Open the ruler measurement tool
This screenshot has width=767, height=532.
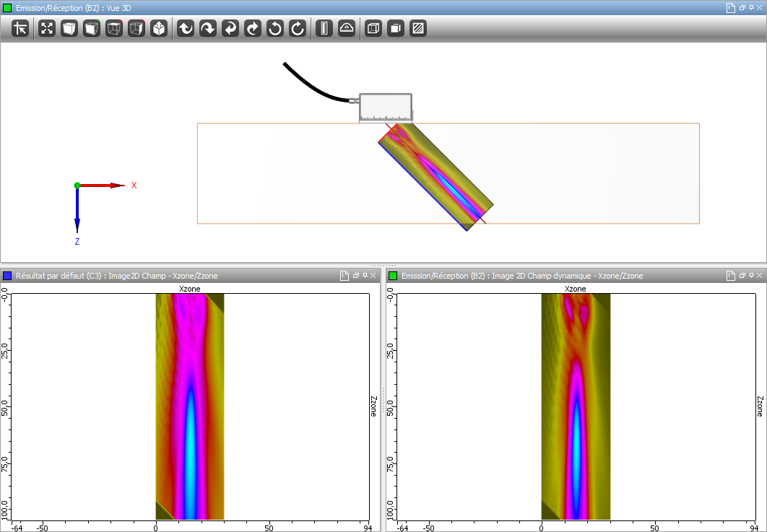pyautogui.click(x=324, y=29)
